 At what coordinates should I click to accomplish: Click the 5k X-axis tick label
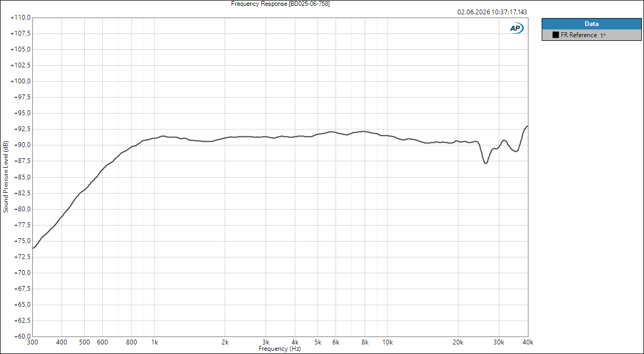(x=317, y=342)
